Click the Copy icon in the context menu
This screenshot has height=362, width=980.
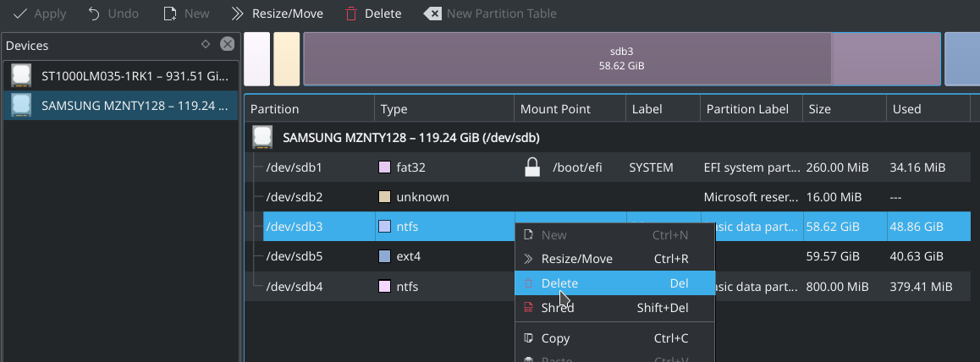pos(529,337)
